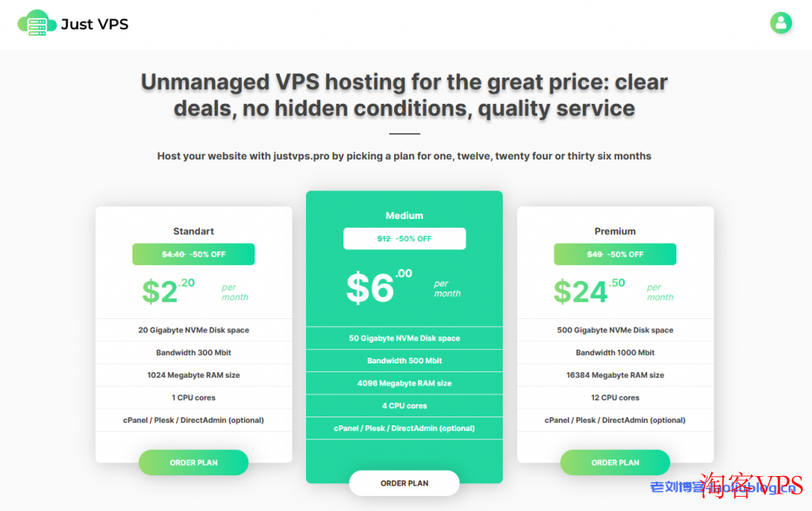812x511 pixels.
Task: Click the $4.40 -50% OFF badge
Action: [x=193, y=255]
